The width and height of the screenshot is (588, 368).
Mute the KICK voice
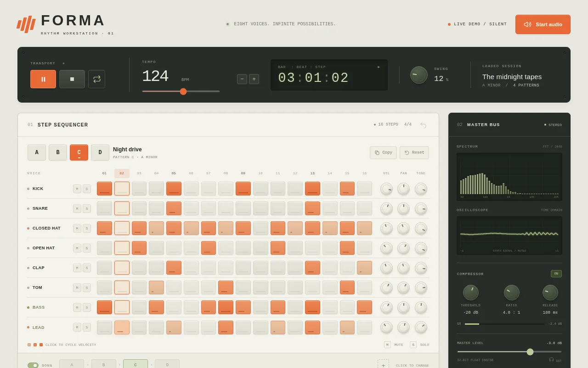(77, 189)
